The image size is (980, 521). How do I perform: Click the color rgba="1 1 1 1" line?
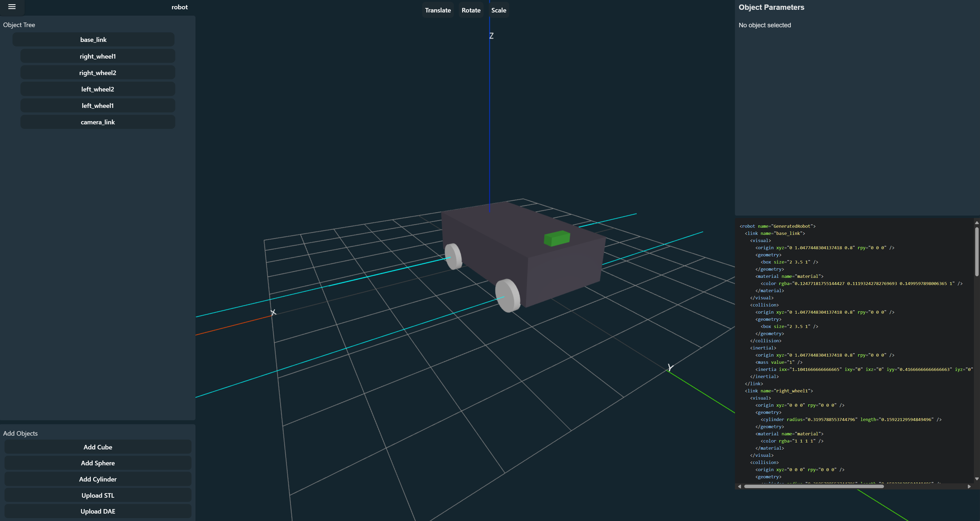(x=792, y=441)
